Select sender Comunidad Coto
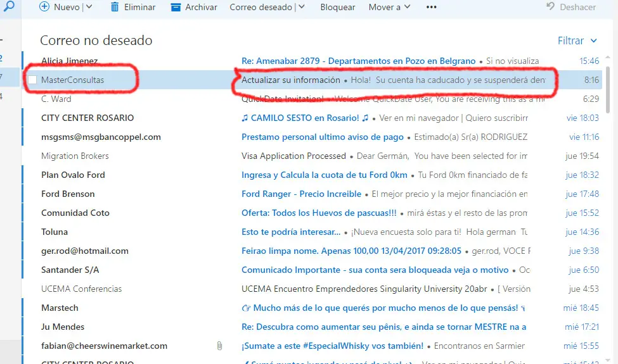The width and height of the screenshot is (618, 364). click(x=75, y=213)
